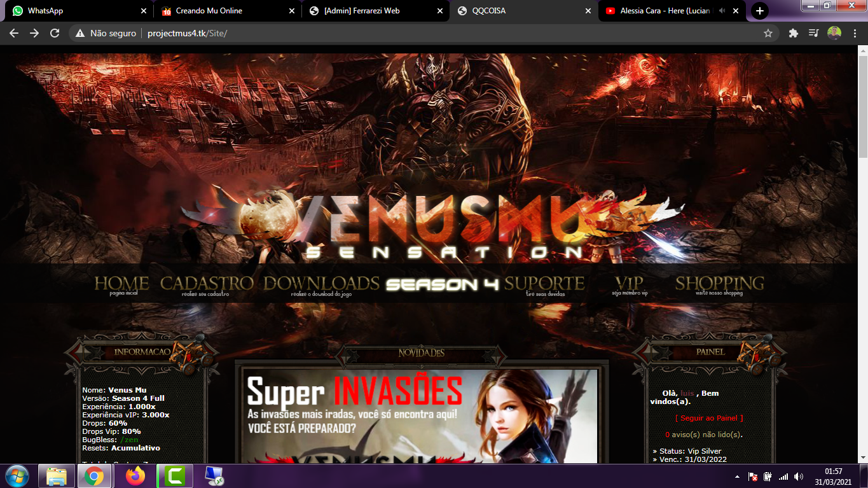Open the DOWNLOADS menu item

[321, 284]
